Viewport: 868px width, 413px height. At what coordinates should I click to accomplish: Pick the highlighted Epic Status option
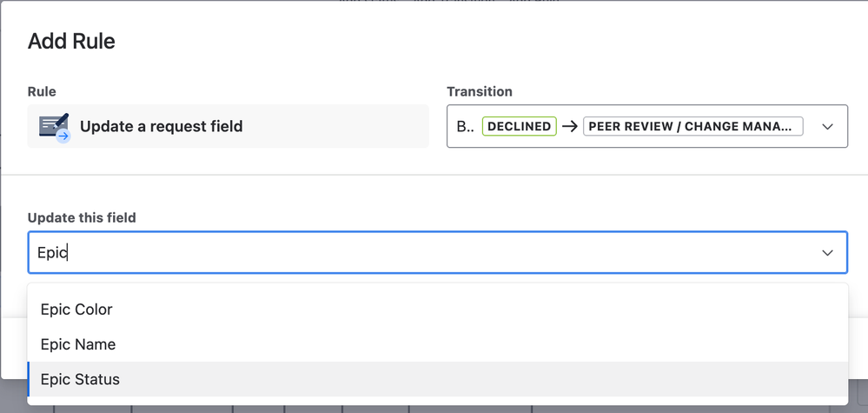437,379
